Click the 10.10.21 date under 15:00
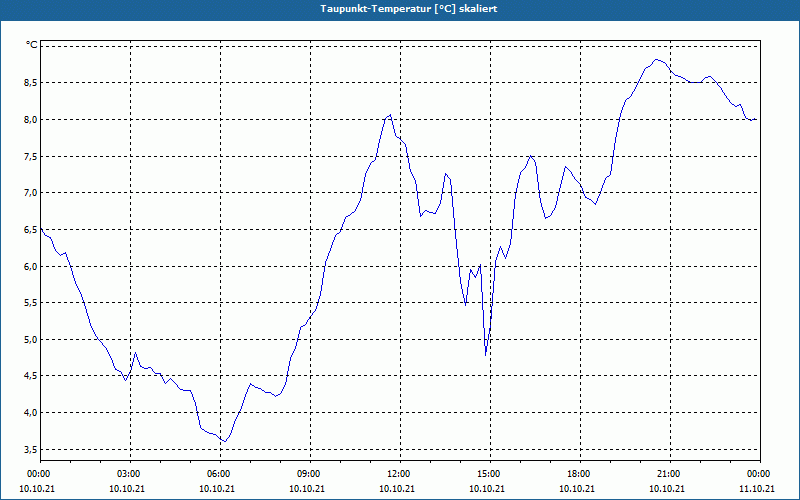The image size is (800, 500). click(487, 489)
